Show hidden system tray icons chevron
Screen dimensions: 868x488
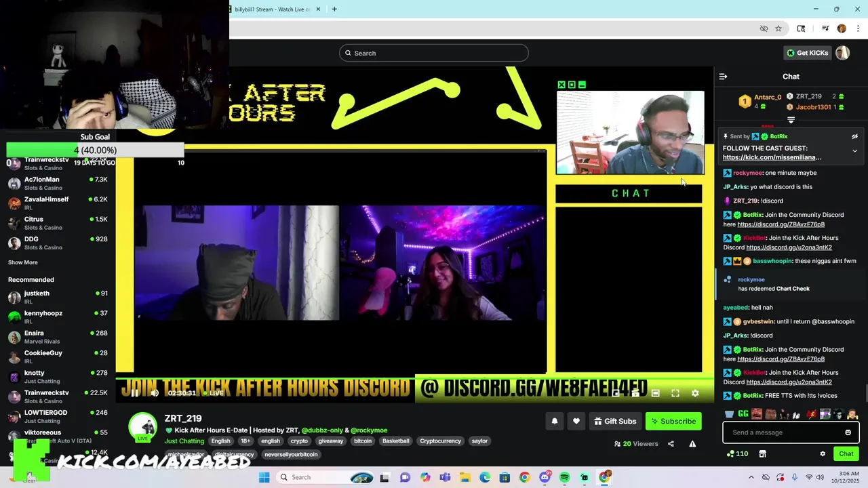coord(751,477)
